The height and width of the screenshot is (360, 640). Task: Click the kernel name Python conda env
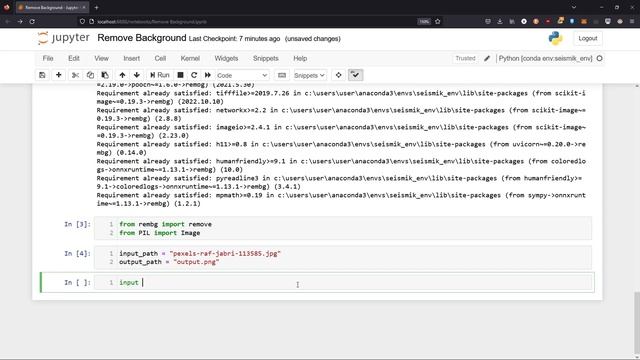(x=545, y=58)
